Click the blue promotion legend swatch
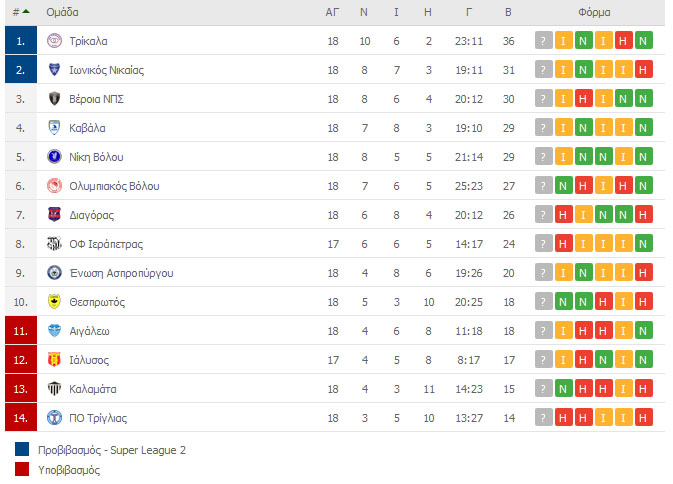 point(22,449)
